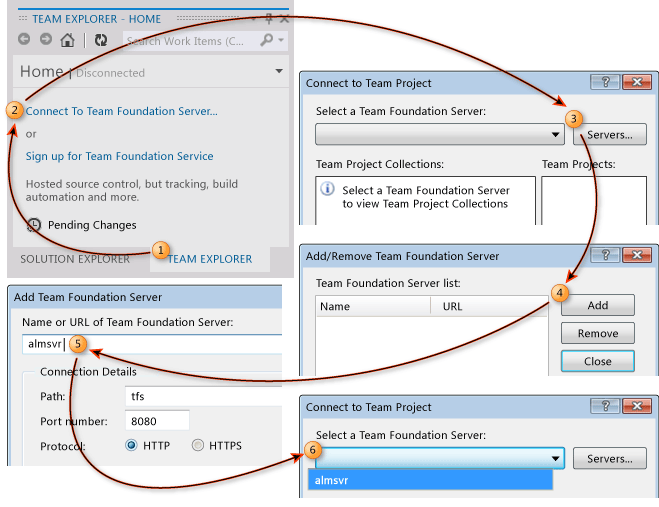This screenshot has width=659, height=507.
Task: Click Servers button in lower Connect dialog
Action: (x=610, y=458)
